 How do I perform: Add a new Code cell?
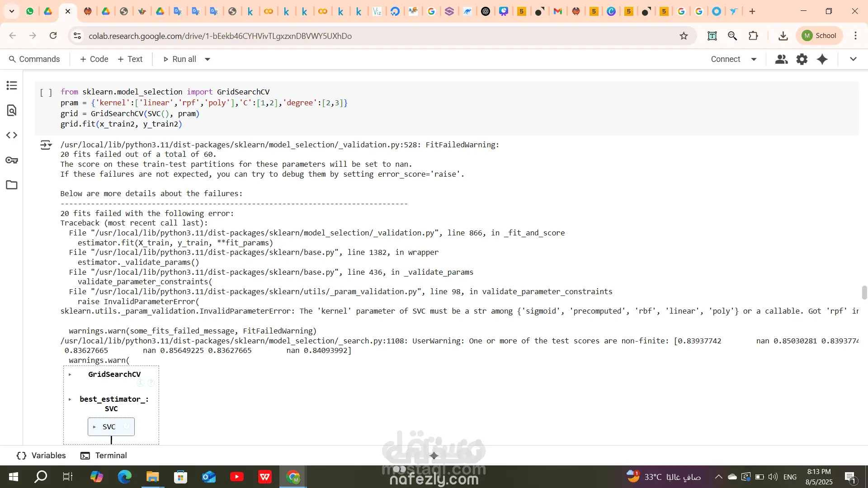pyautogui.click(x=94, y=59)
